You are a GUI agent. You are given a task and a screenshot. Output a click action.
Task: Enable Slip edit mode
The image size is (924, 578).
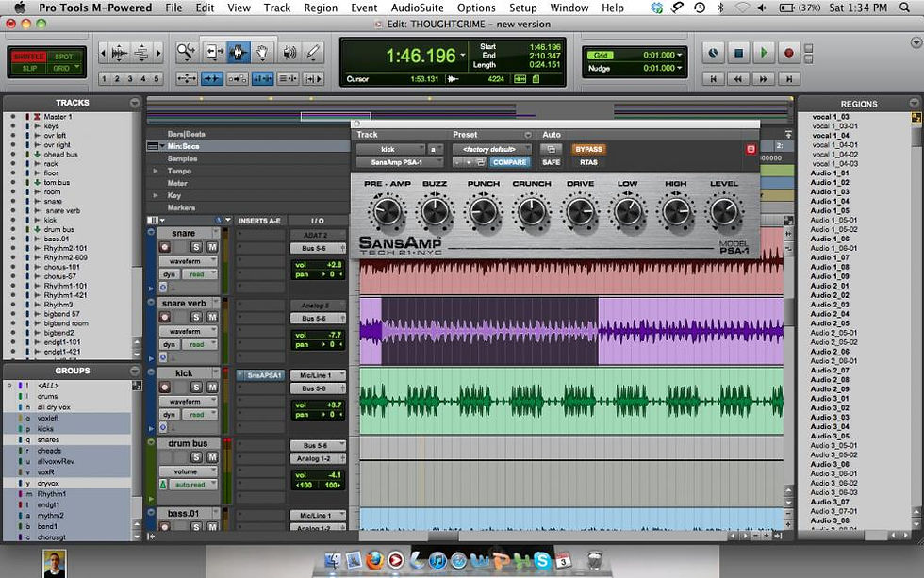click(x=29, y=68)
